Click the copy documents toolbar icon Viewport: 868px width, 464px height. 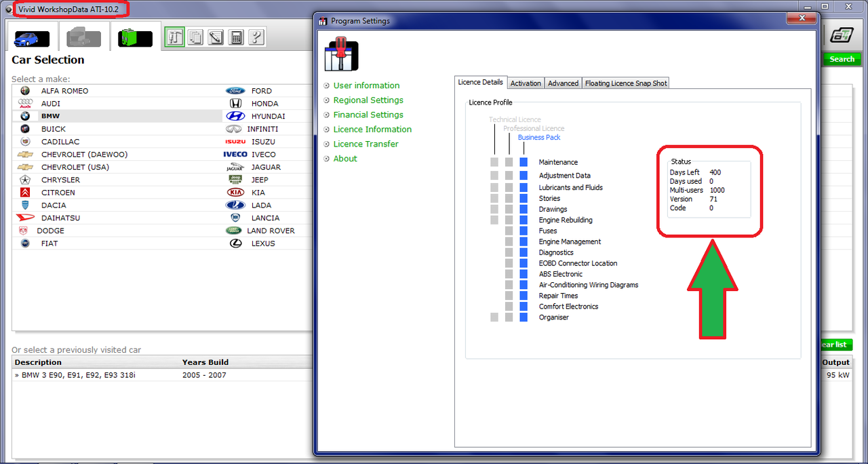[195, 37]
